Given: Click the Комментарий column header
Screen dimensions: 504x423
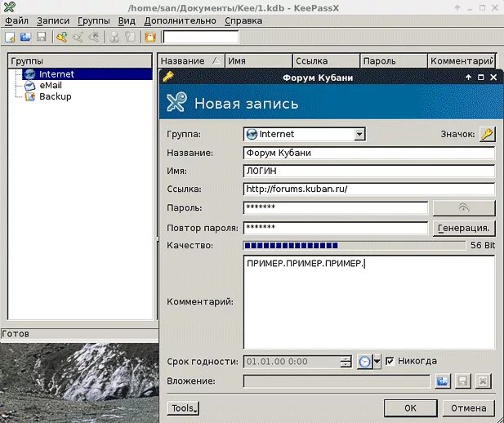Looking at the screenshot, I should coord(462,61).
